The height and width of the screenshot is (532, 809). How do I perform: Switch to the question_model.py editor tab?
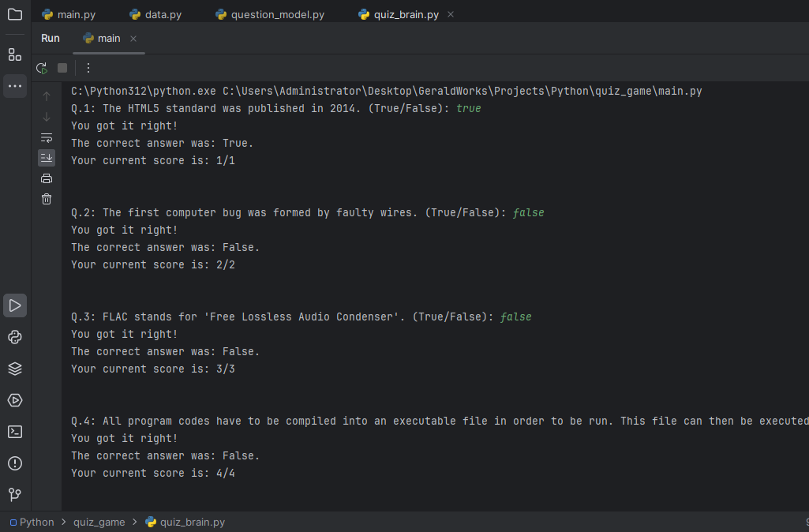click(268, 15)
